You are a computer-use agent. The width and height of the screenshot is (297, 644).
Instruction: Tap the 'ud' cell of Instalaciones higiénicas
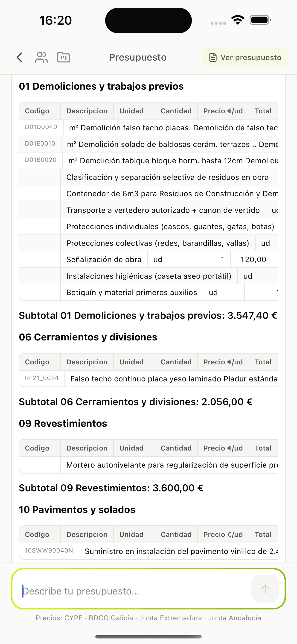pos(258,276)
